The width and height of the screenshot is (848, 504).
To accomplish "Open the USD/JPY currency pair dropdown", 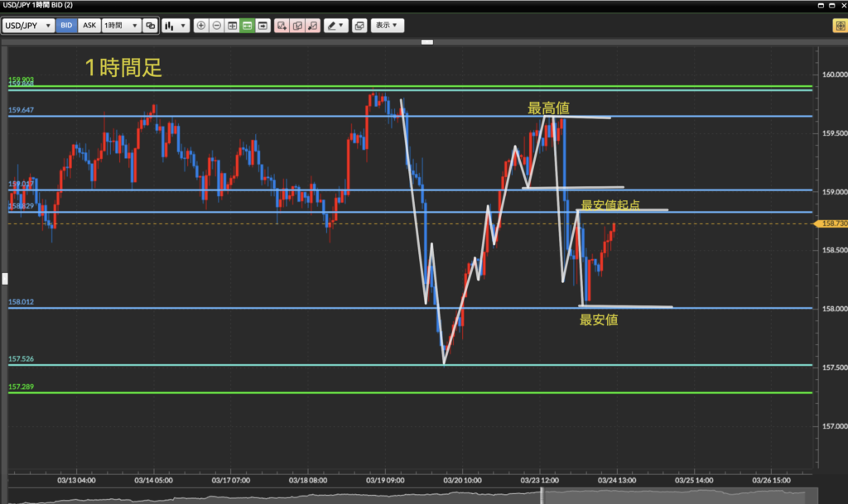I will click(x=28, y=26).
